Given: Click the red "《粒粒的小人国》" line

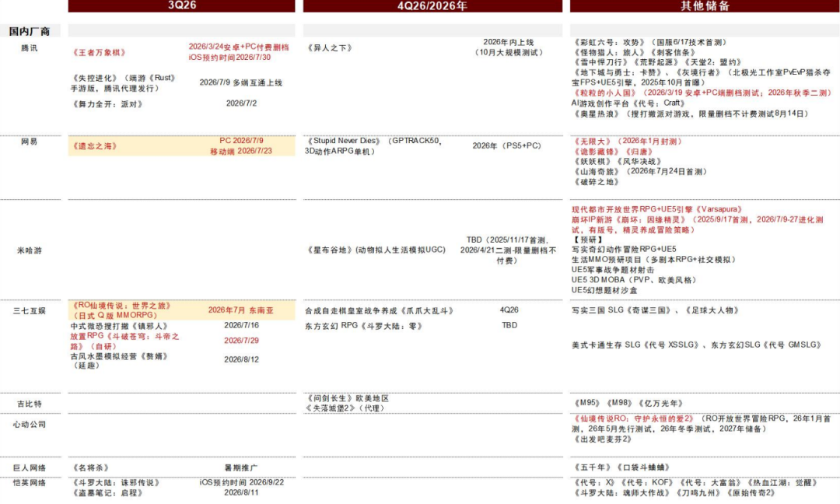Looking at the screenshot, I should (x=702, y=93).
